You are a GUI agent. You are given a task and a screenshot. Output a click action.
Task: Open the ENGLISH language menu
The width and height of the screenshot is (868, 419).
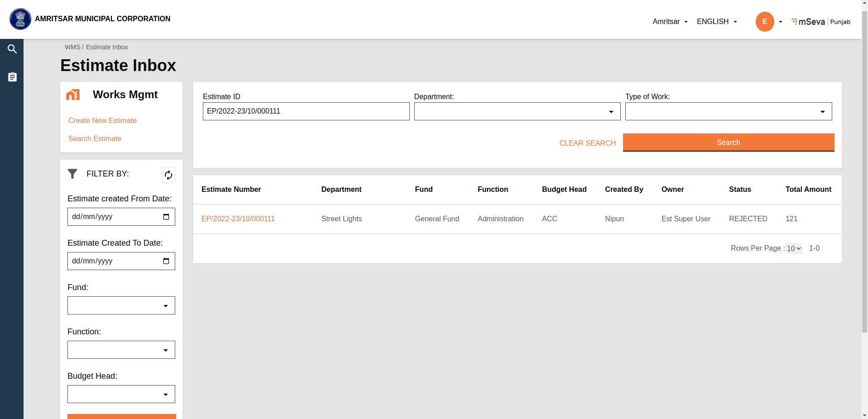[717, 22]
